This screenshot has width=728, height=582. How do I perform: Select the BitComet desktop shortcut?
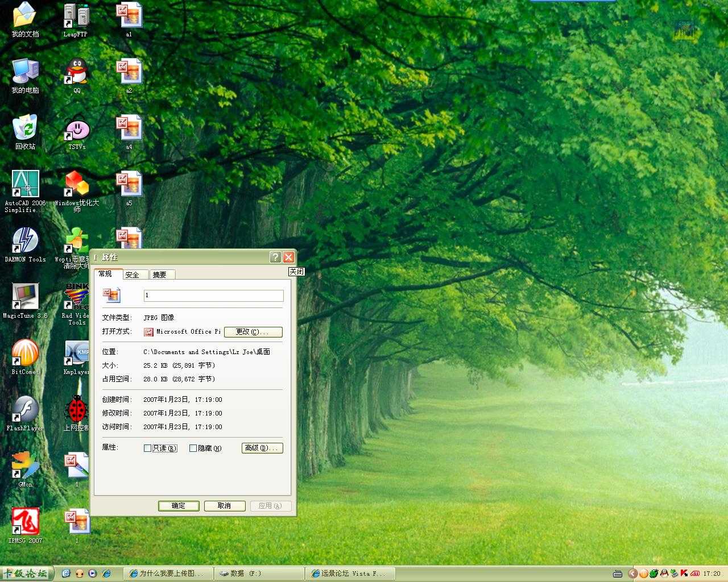click(25, 357)
